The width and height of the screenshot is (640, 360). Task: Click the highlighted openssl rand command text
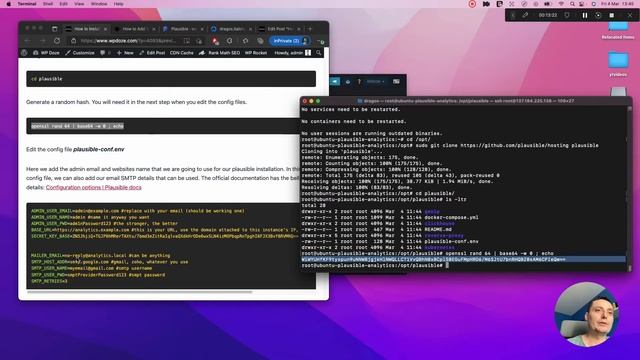pyautogui.click(x=78, y=126)
